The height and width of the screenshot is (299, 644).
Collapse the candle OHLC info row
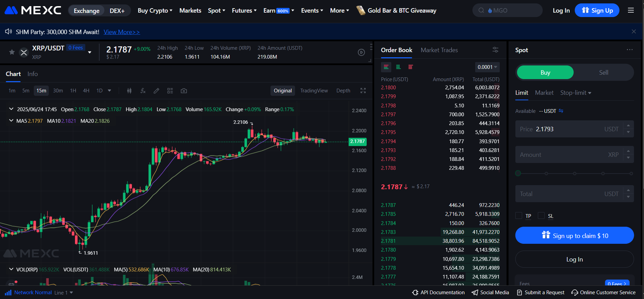click(x=11, y=109)
